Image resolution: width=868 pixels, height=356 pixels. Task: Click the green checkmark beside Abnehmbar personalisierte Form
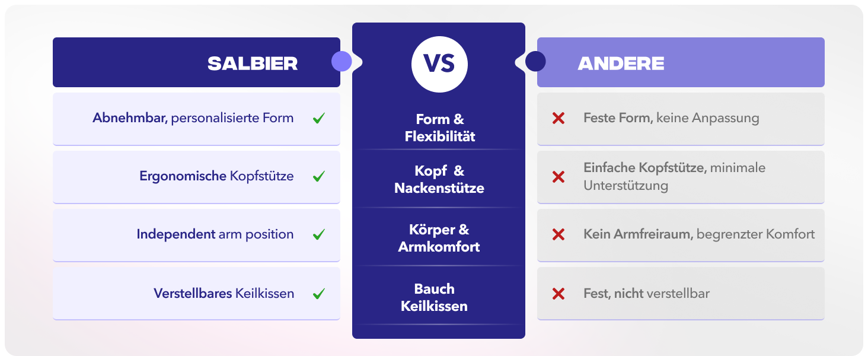pos(318,118)
